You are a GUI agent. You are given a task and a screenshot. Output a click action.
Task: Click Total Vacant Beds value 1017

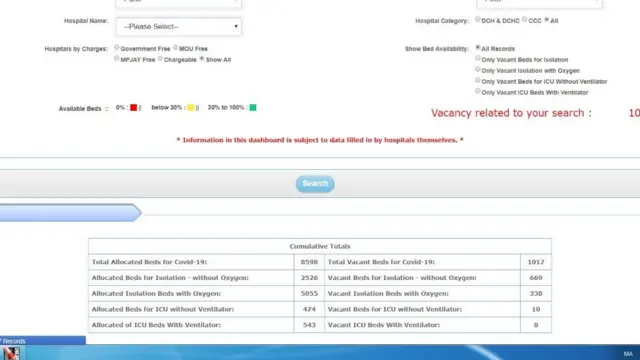point(536,262)
